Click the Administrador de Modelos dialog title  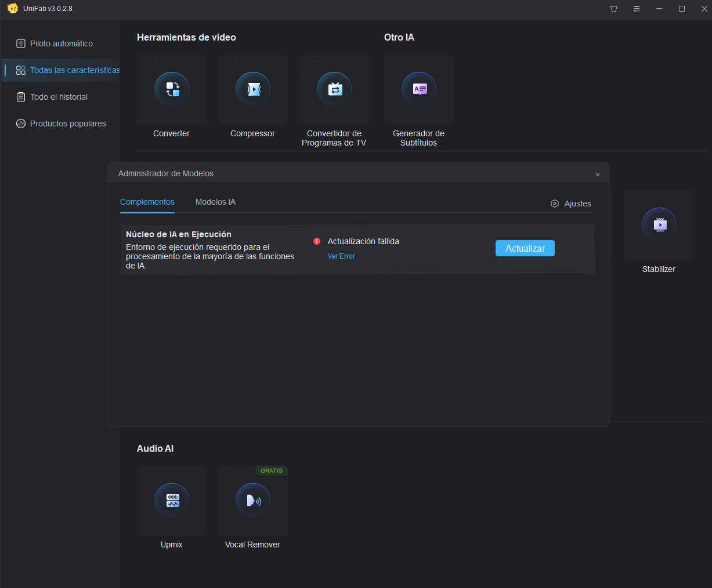(x=166, y=173)
